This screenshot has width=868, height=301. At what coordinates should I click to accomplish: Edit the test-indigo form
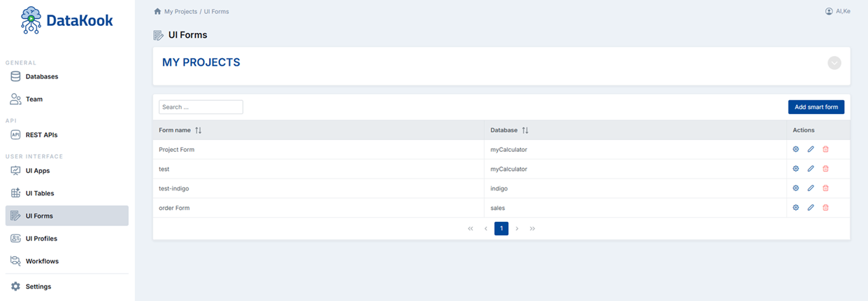click(x=811, y=188)
